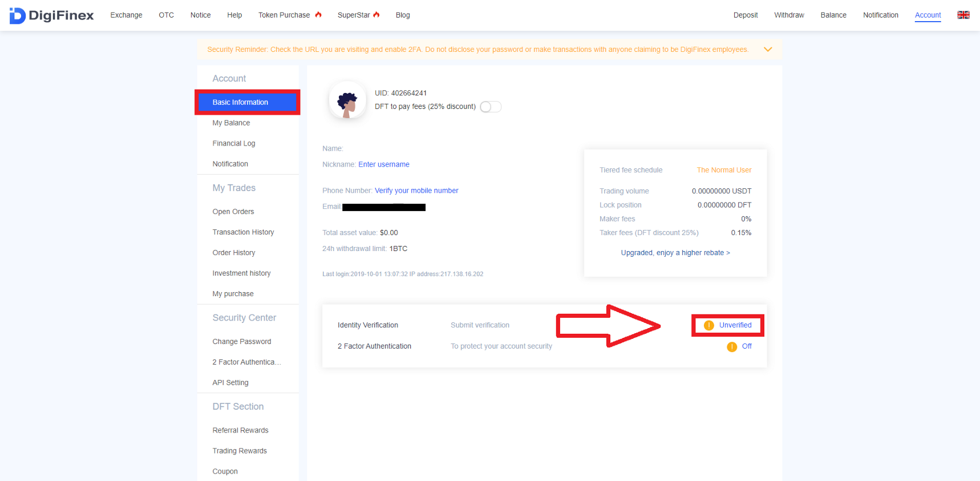Click Taker fees 0.15% value
This screenshot has height=481, width=980.
741,233
